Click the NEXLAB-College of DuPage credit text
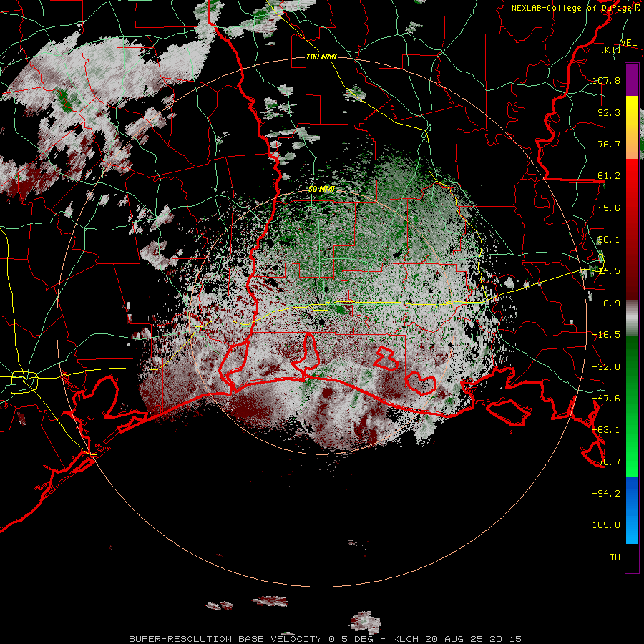This screenshot has height=644, width=644. click(x=575, y=7)
